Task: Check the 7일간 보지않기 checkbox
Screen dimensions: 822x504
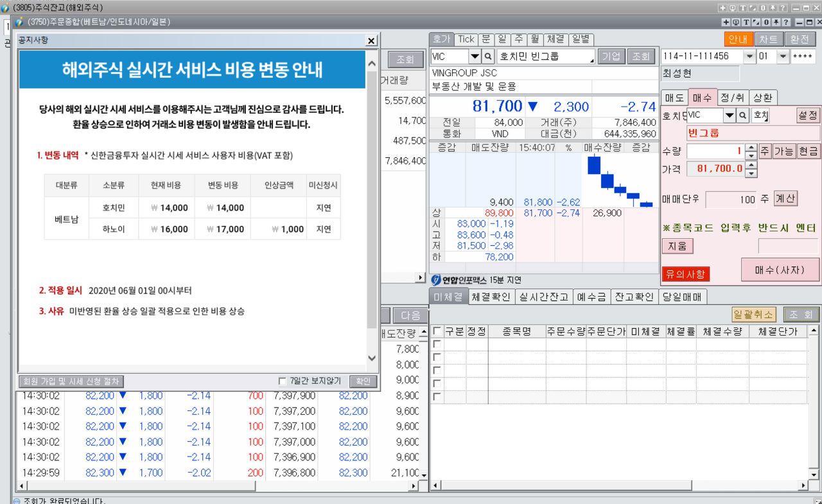Action: click(x=283, y=381)
